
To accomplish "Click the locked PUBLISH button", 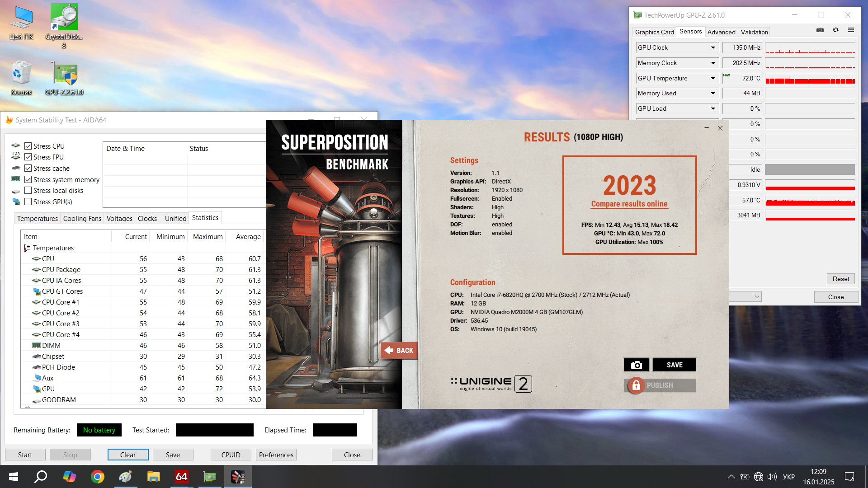I will tap(660, 385).
